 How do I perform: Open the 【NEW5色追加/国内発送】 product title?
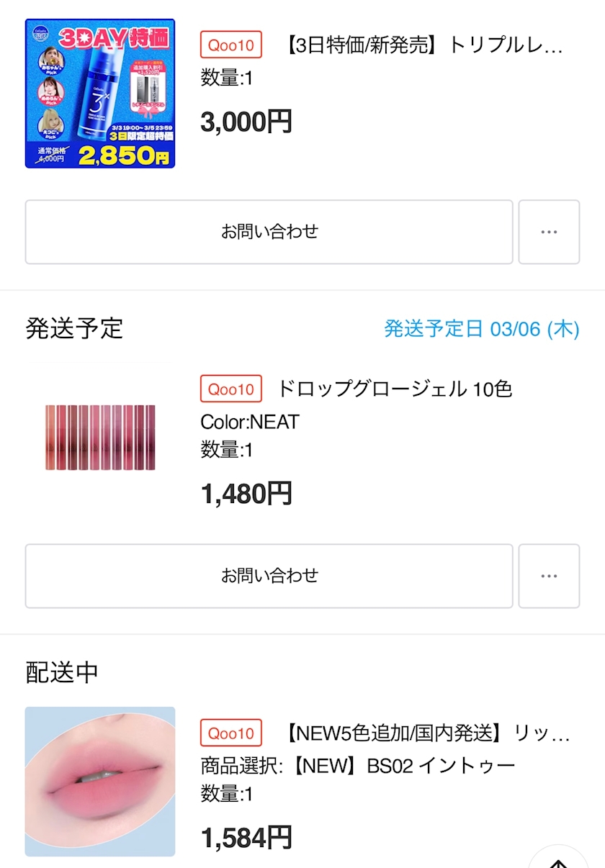(426, 733)
